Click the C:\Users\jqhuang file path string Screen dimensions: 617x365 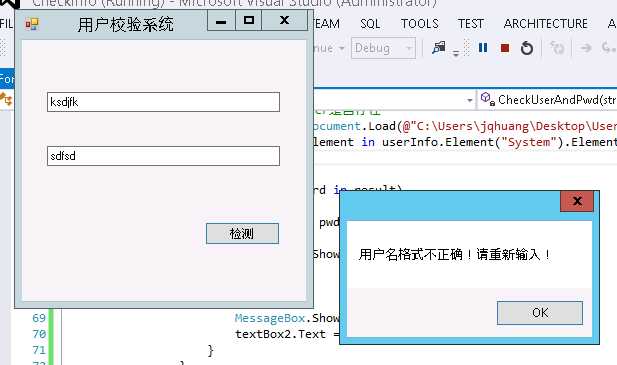513,126
